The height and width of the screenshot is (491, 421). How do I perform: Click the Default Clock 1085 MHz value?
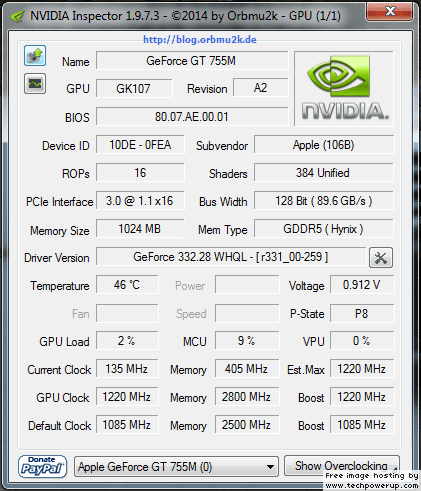[127, 425]
